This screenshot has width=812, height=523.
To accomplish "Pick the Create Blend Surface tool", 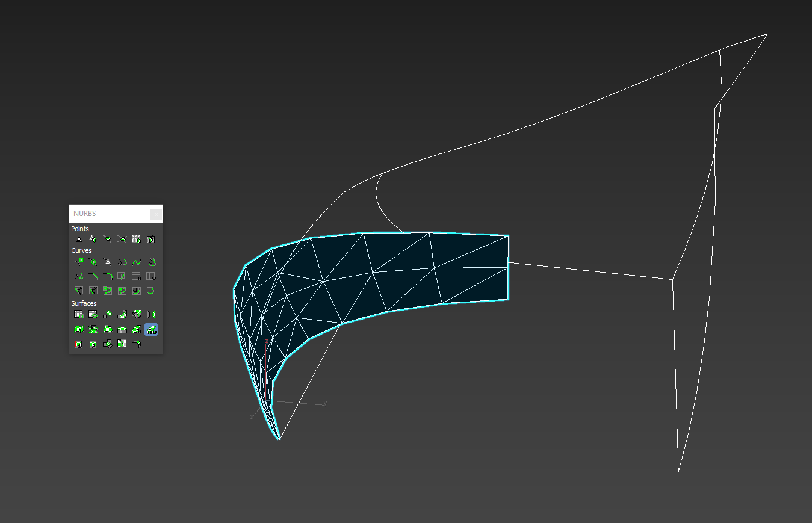I will pos(122,314).
